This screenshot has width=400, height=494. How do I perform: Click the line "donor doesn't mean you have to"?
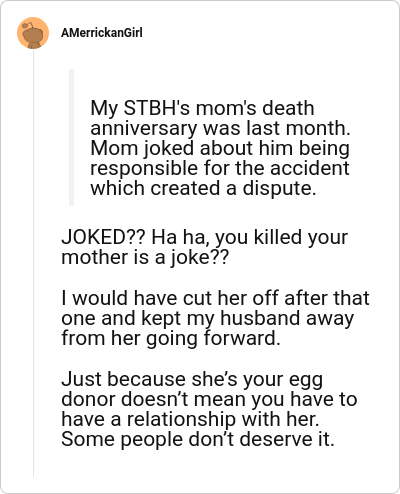pyautogui.click(x=209, y=399)
